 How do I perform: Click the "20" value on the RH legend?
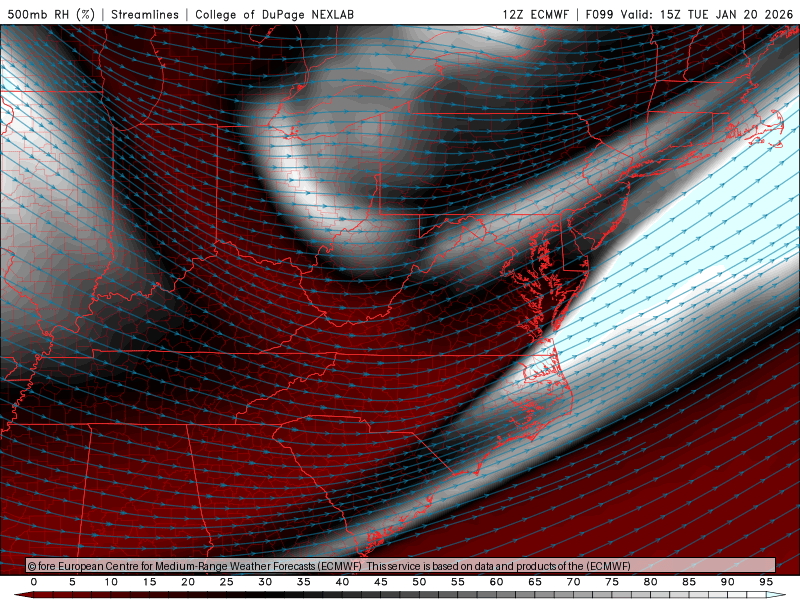click(188, 582)
